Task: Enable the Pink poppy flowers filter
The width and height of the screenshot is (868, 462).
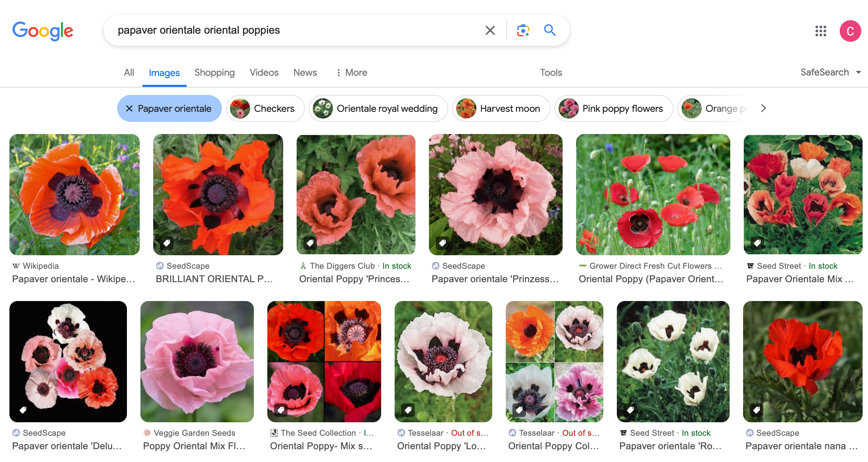Action: 613,108
